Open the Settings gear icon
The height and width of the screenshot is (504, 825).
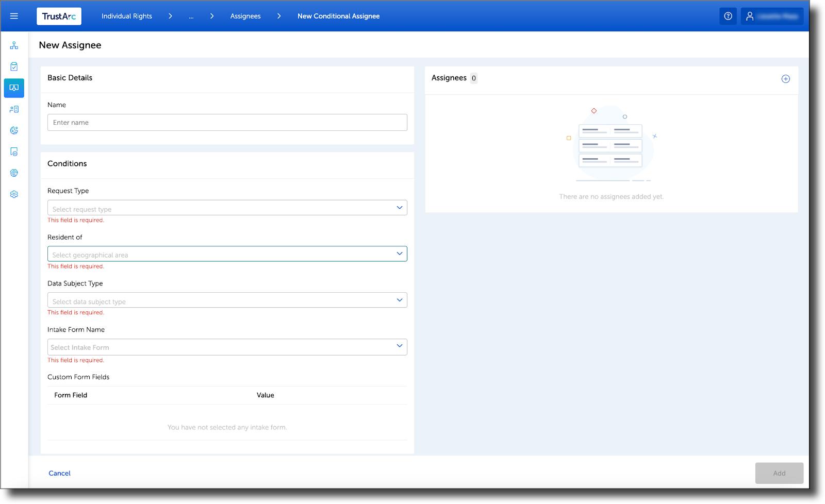(14, 194)
